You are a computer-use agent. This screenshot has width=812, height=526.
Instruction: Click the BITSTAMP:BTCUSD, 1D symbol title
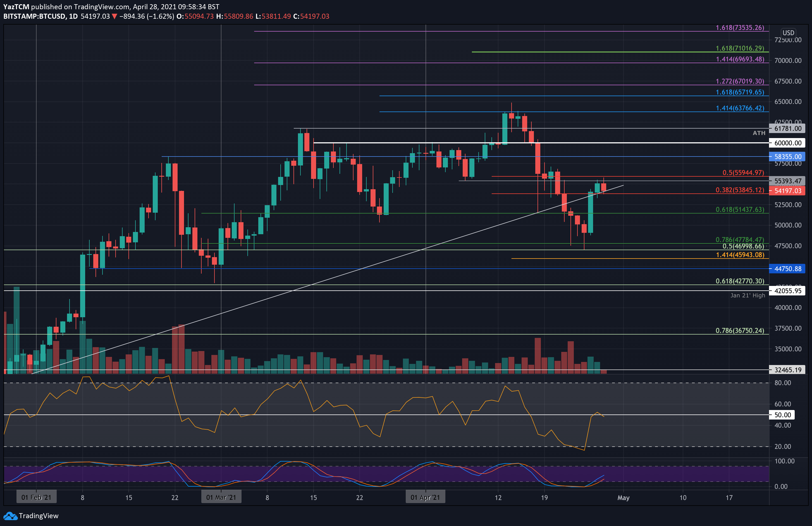[x=40, y=16]
